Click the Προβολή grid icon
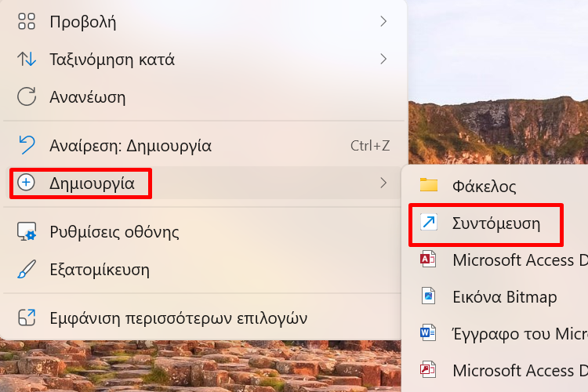Screen dimensions: 588x392 27,21
